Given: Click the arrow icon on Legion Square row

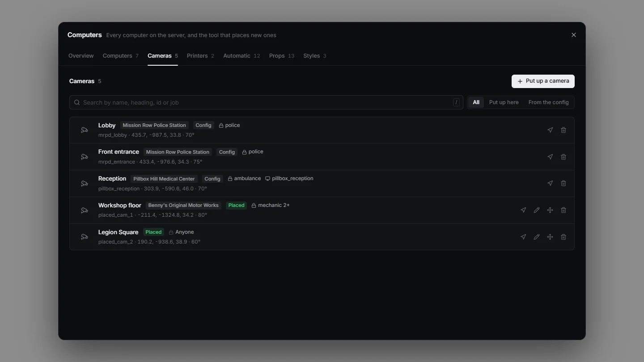Looking at the screenshot, I should (523, 237).
